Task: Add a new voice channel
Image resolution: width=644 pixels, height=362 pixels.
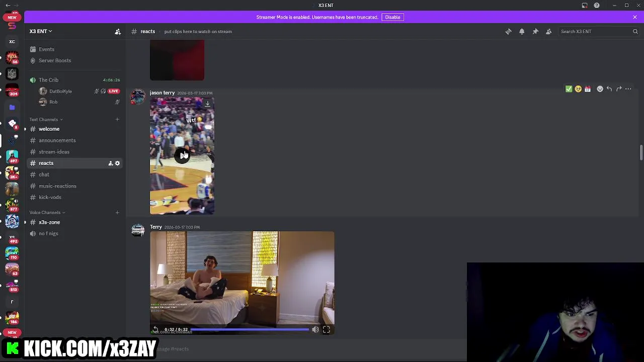Action: (117, 212)
